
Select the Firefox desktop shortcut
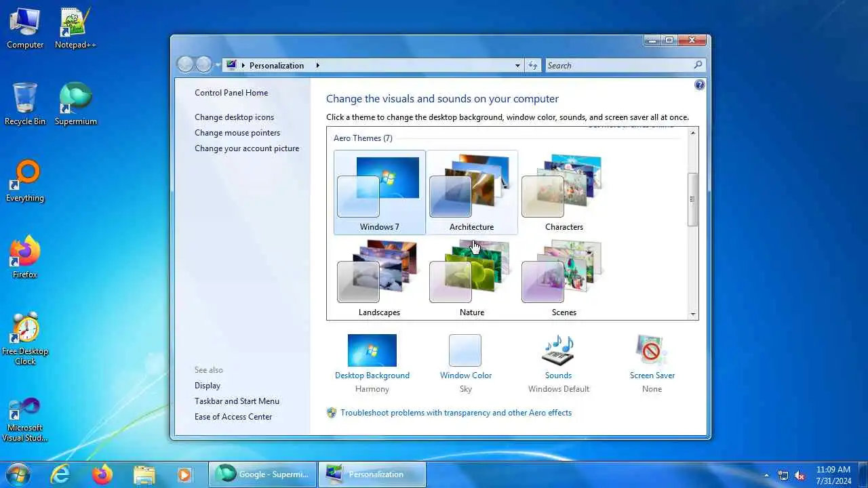(25, 258)
